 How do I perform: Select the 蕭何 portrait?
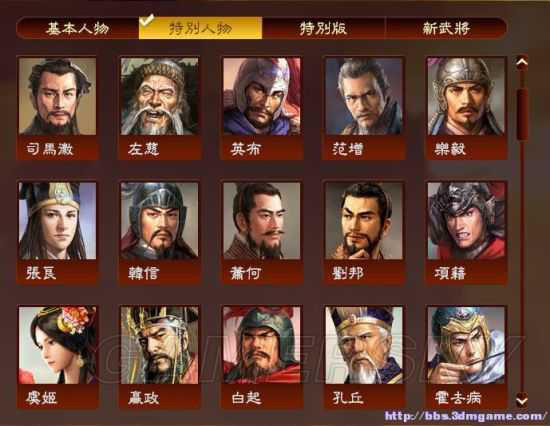pos(262,221)
